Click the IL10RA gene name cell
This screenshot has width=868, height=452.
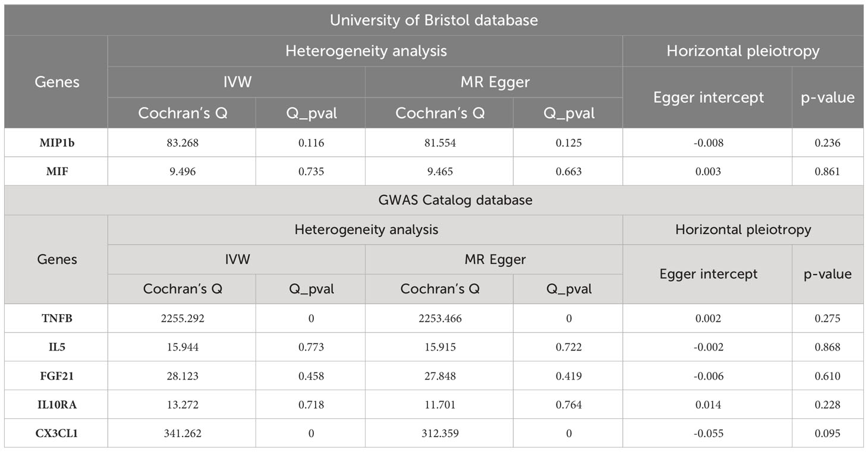(56, 404)
